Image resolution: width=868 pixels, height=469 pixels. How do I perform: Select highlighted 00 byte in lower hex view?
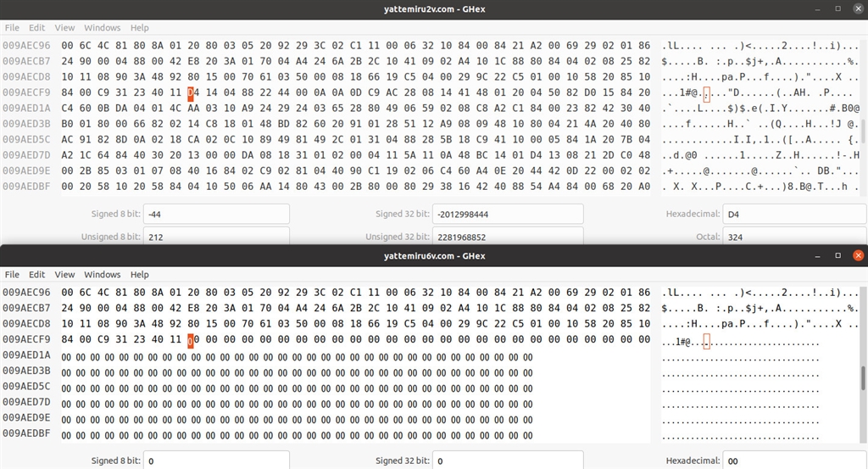(x=193, y=339)
